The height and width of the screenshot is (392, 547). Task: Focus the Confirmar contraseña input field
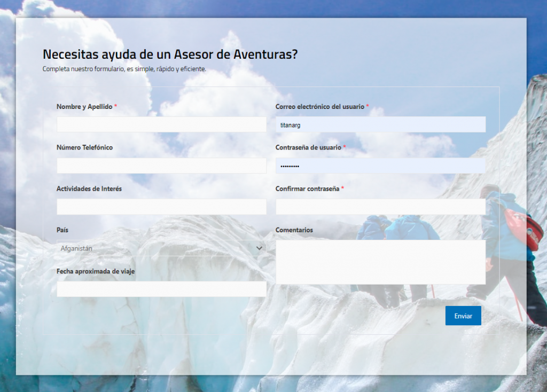point(380,207)
